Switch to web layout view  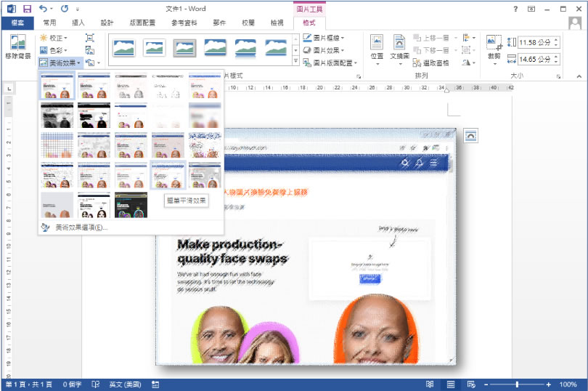tap(471, 384)
